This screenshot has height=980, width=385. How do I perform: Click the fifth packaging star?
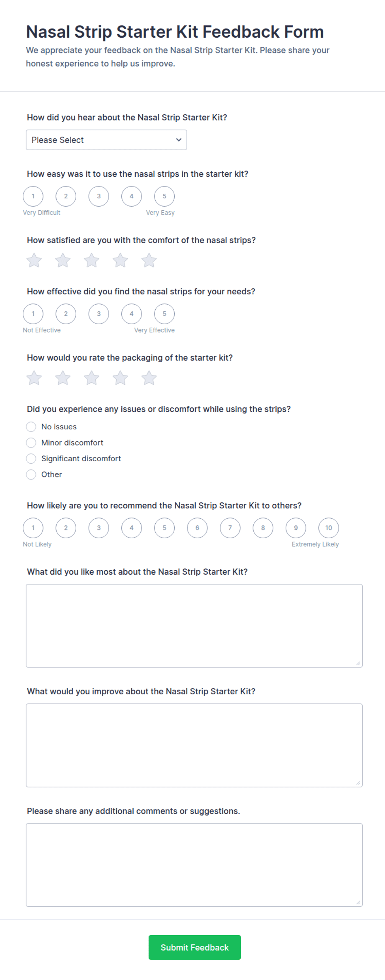click(x=149, y=378)
